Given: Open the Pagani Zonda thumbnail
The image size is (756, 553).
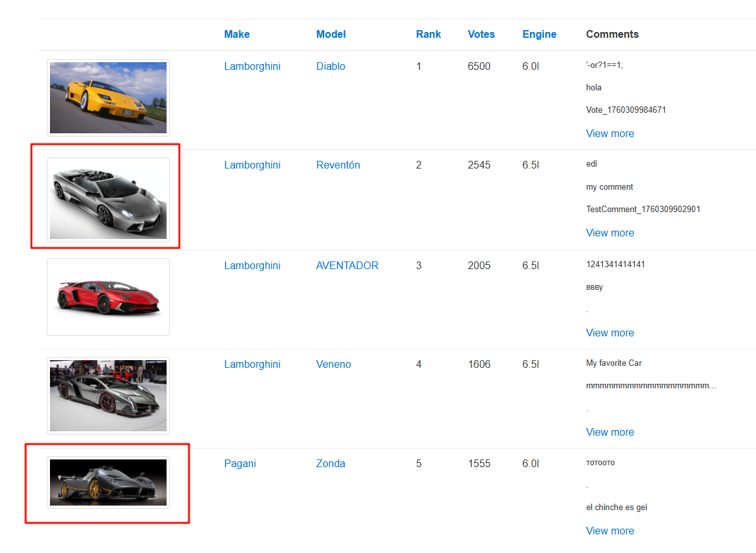Looking at the screenshot, I should tap(108, 483).
